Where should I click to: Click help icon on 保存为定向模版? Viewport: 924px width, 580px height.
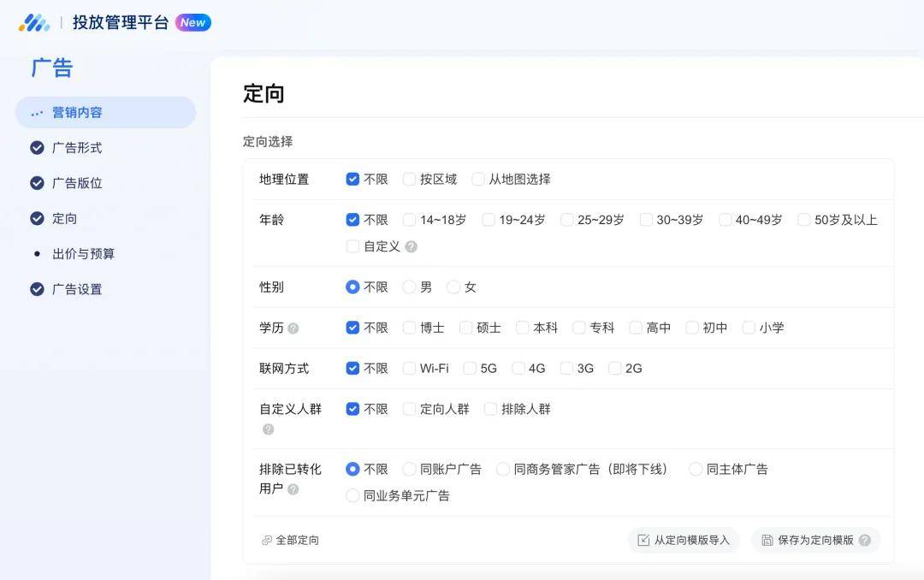[x=865, y=541]
